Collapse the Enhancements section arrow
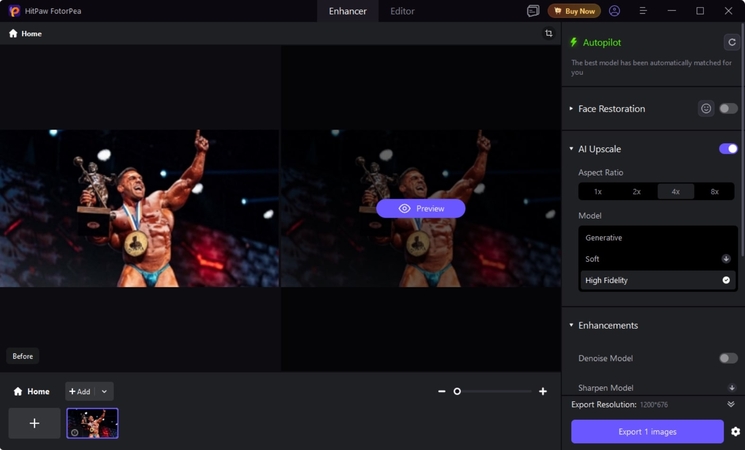This screenshot has height=450, width=745. 571,325
